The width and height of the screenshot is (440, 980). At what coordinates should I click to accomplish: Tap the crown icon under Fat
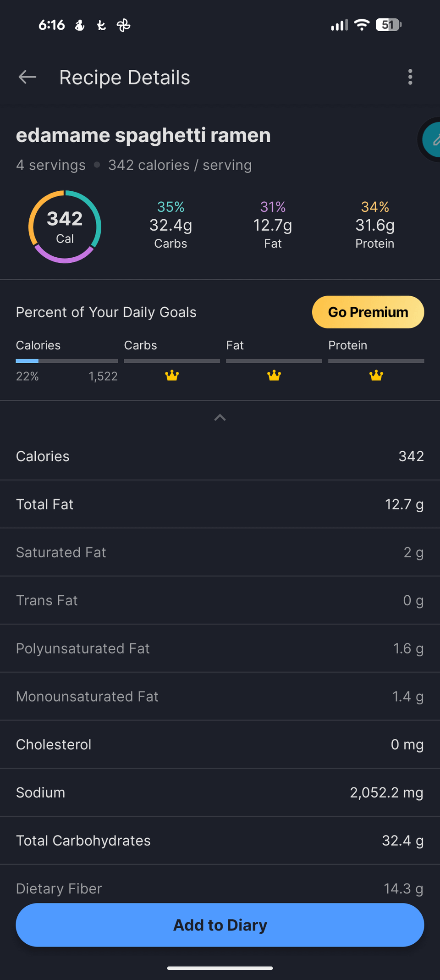274,376
